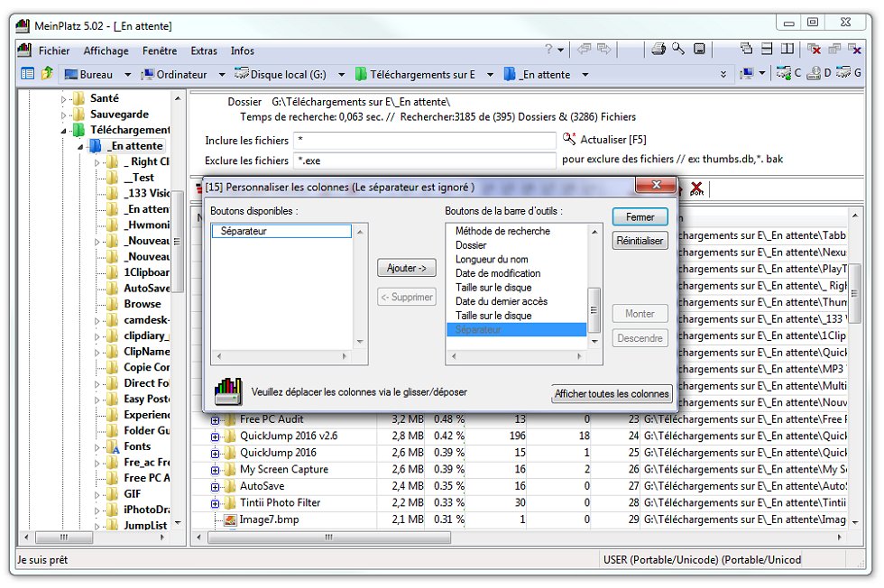
Task: Click the Exclure les fichiers input field
Action: pyautogui.click(x=425, y=161)
